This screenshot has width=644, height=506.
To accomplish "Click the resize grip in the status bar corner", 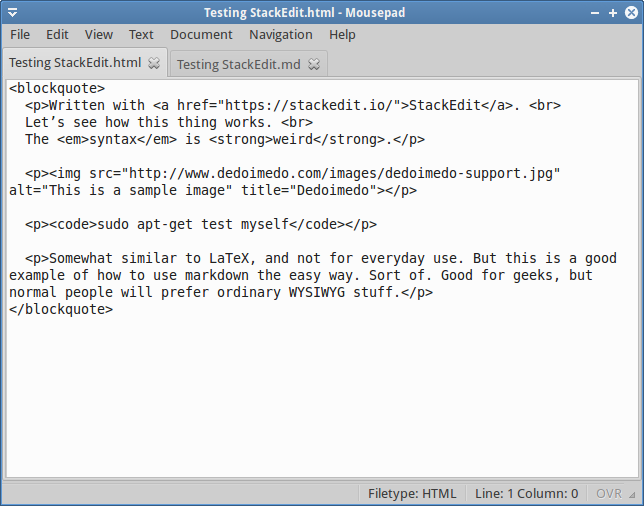I will tap(632, 495).
